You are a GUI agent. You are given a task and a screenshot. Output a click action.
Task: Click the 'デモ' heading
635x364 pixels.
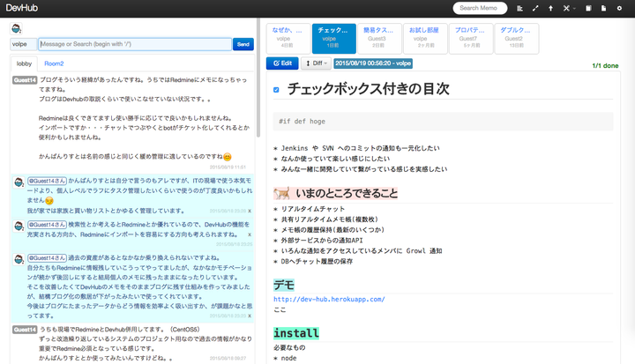283,285
